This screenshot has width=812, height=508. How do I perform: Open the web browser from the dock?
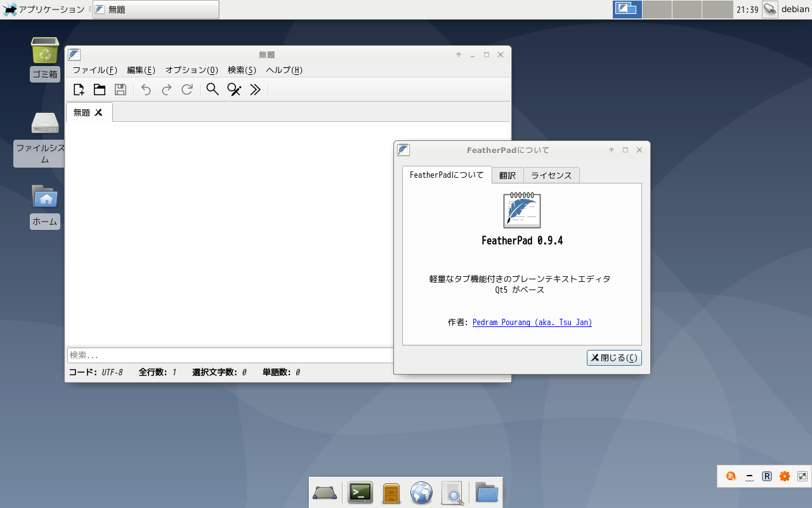421,492
